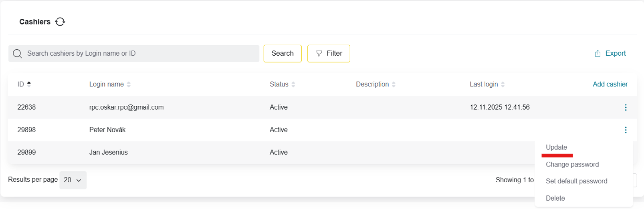Click the Add cashier link
This screenshot has height=209, width=644.
tap(610, 84)
